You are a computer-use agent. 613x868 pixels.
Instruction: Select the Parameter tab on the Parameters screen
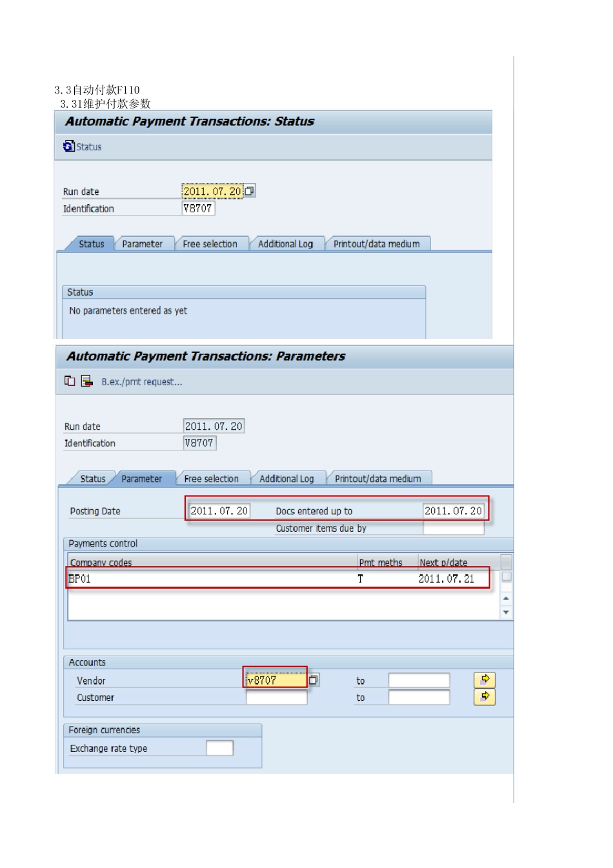pos(142,479)
